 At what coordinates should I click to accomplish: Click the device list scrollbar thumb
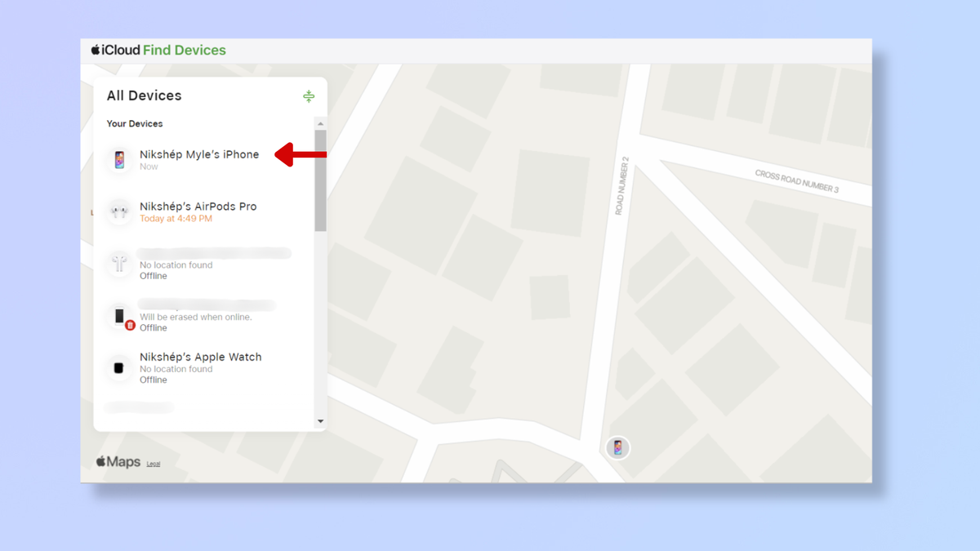pos(321,180)
